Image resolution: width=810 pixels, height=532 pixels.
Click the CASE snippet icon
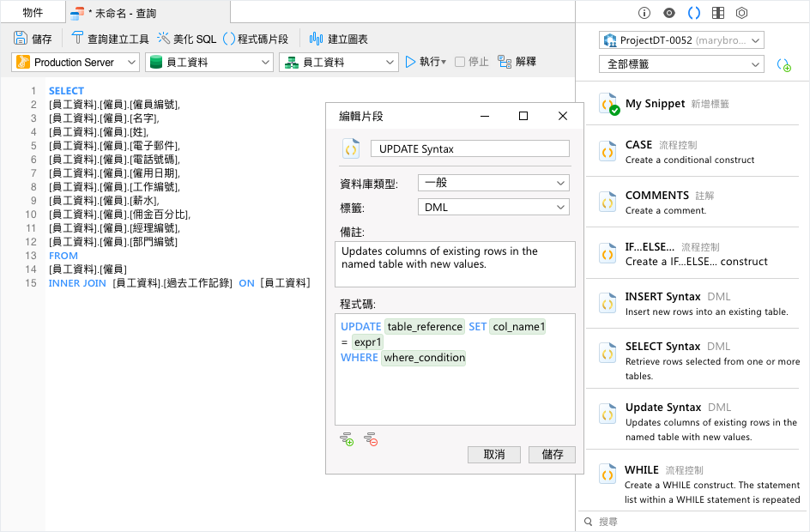(607, 152)
